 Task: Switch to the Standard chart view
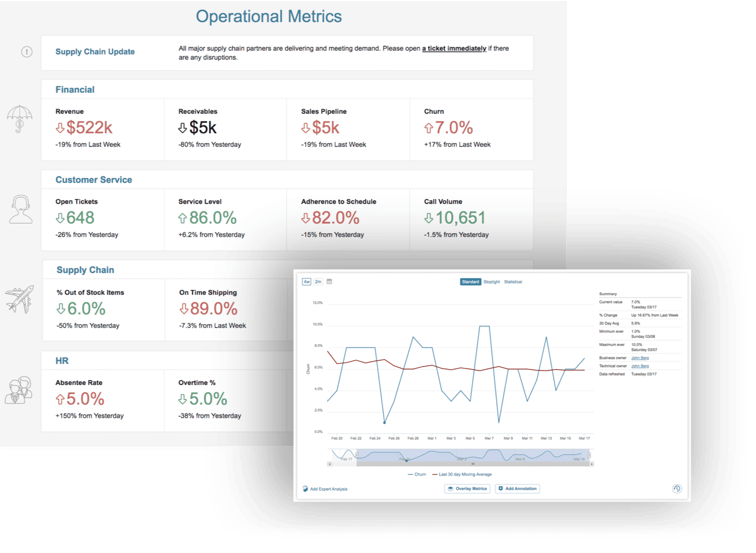point(470,282)
